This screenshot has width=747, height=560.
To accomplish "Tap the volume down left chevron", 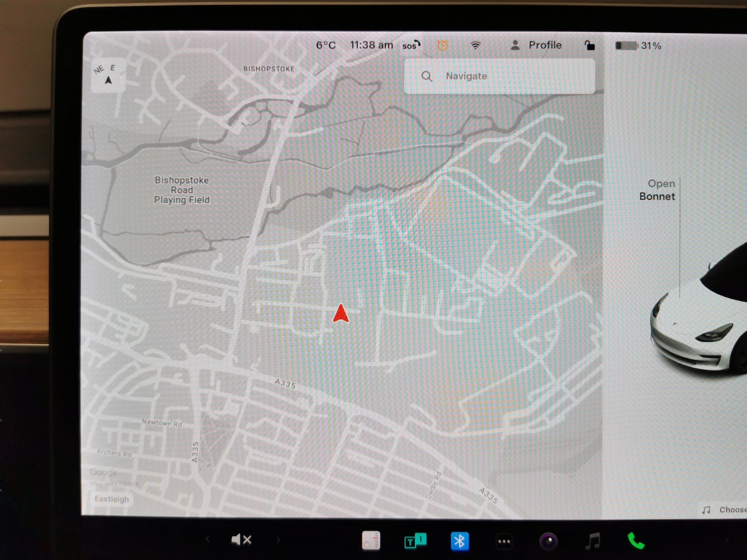I will (x=208, y=539).
